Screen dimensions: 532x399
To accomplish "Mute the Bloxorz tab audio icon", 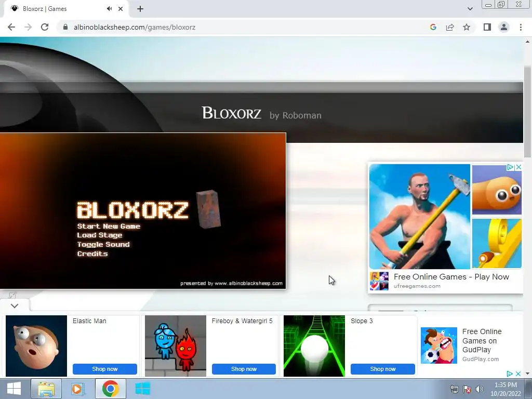I will pos(109,9).
